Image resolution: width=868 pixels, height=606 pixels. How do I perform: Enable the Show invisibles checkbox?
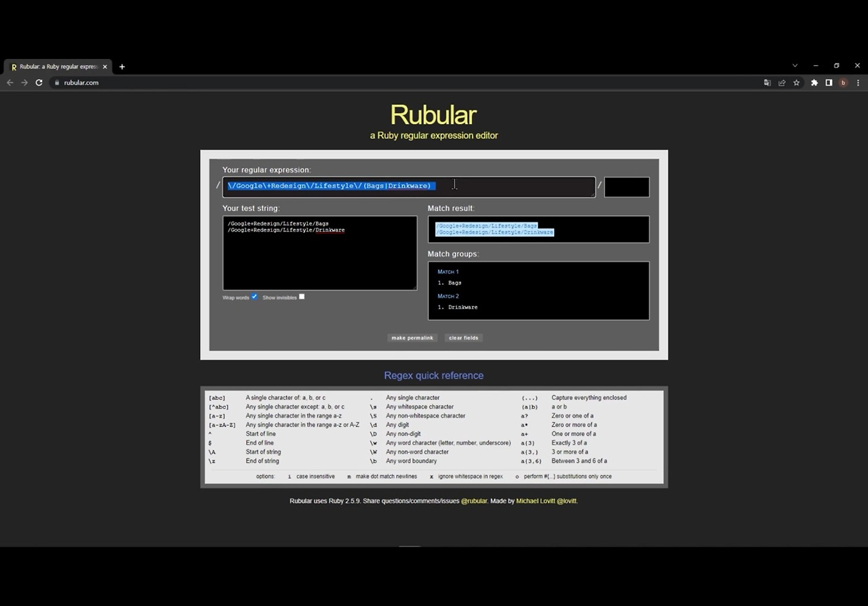click(x=302, y=297)
